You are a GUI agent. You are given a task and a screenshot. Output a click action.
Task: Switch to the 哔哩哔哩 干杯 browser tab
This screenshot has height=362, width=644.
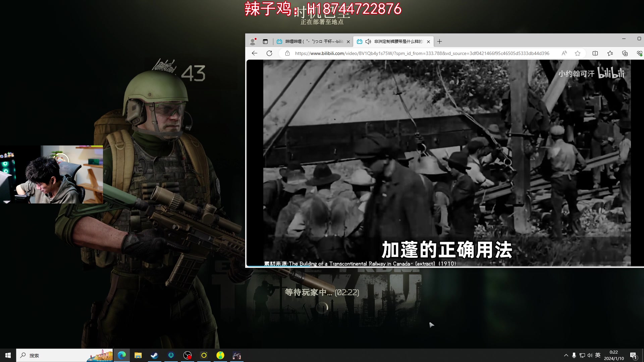[313, 42]
